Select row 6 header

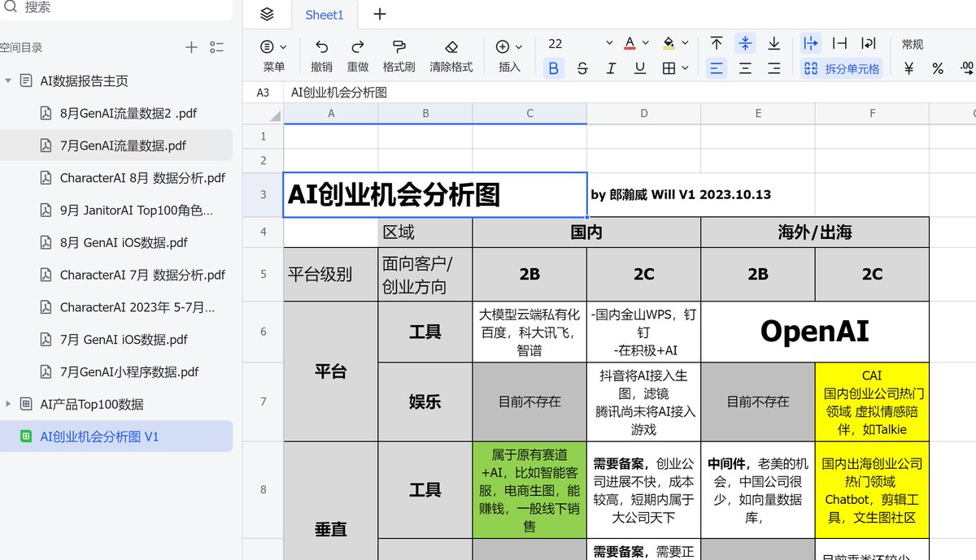(x=263, y=332)
